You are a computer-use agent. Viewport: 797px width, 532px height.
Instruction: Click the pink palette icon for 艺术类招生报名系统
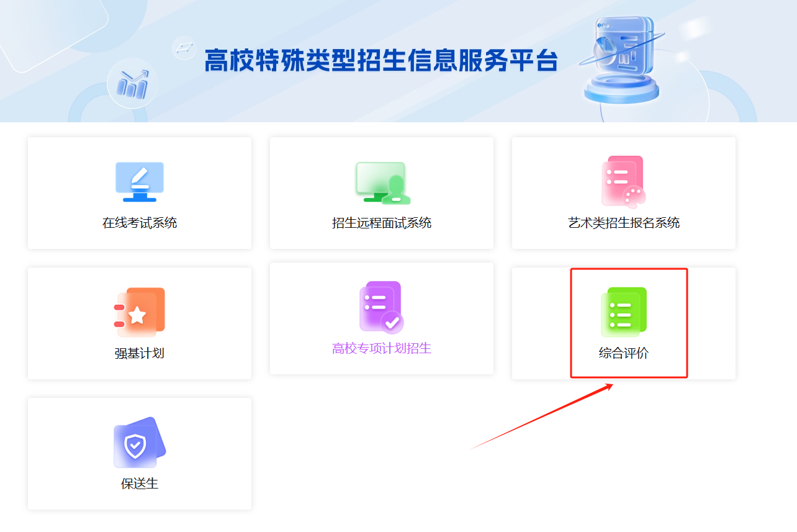tap(623, 181)
